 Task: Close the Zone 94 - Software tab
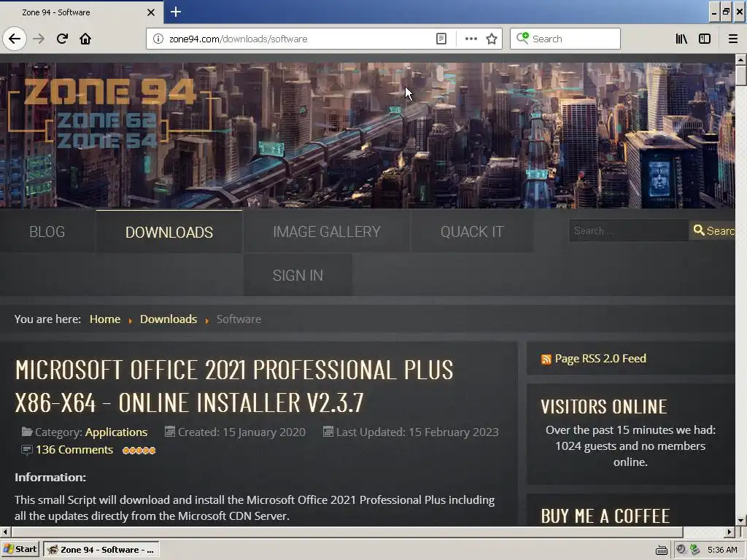coord(150,12)
